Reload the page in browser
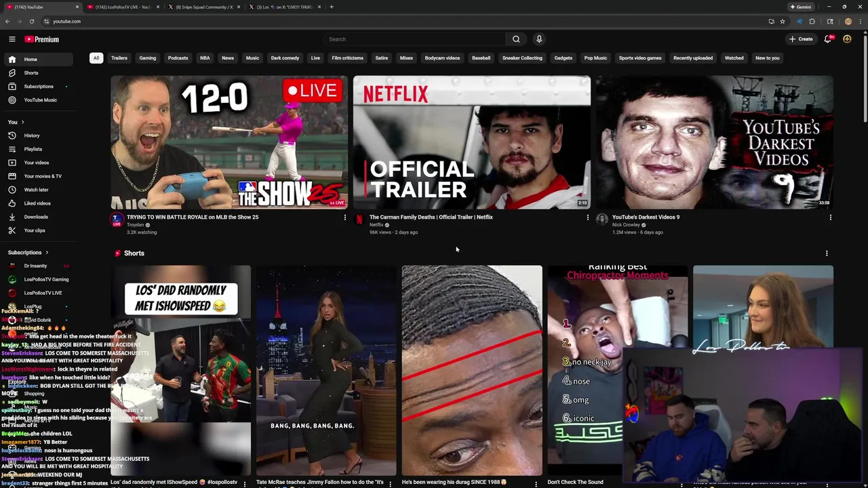The width and height of the screenshot is (868, 488). click(x=31, y=21)
